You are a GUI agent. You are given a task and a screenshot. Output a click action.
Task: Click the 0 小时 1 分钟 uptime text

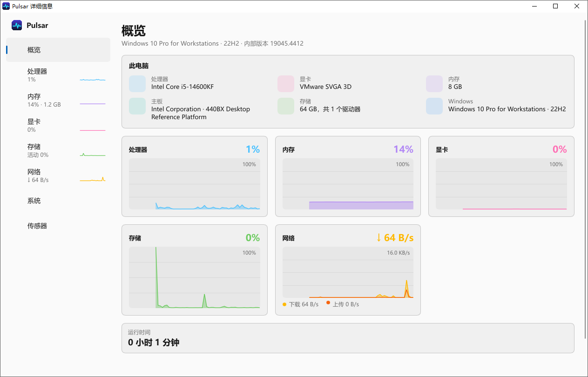tap(154, 343)
